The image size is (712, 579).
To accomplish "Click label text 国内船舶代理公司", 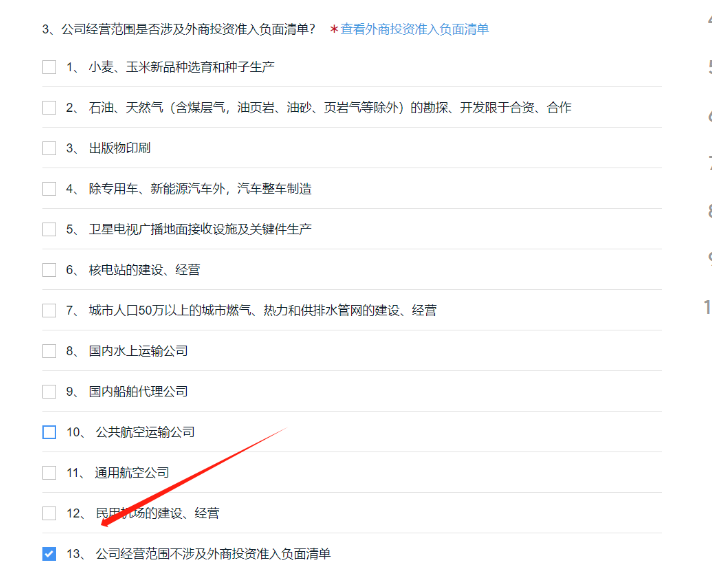I will pyautogui.click(x=138, y=391).
